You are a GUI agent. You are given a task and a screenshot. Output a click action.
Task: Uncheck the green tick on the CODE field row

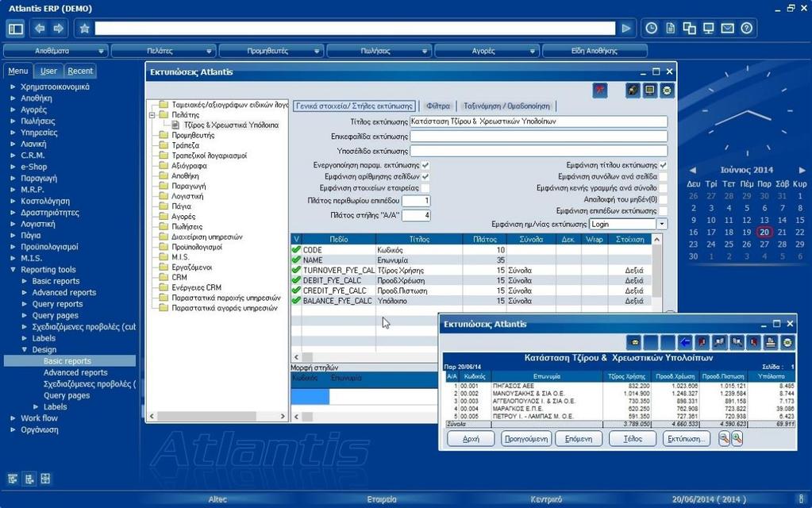click(x=296, y=249)
